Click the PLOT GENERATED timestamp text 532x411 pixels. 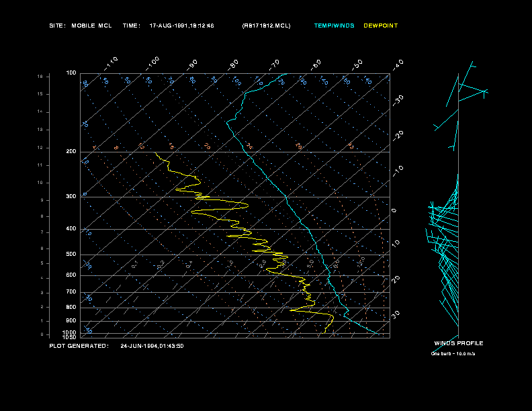[116, 346]
